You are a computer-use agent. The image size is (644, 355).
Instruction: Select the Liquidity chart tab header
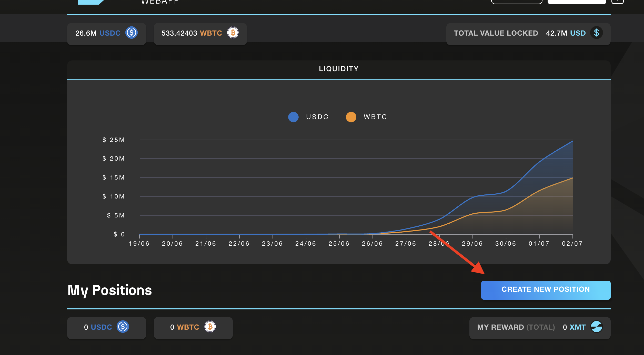point(339,69)
